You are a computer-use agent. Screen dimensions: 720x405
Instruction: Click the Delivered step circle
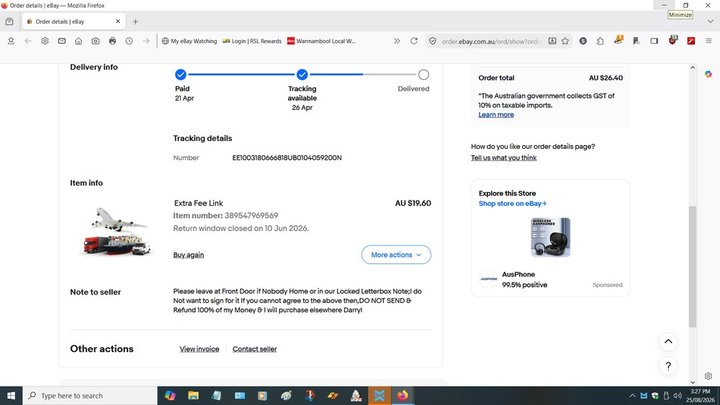pos(423,74)
